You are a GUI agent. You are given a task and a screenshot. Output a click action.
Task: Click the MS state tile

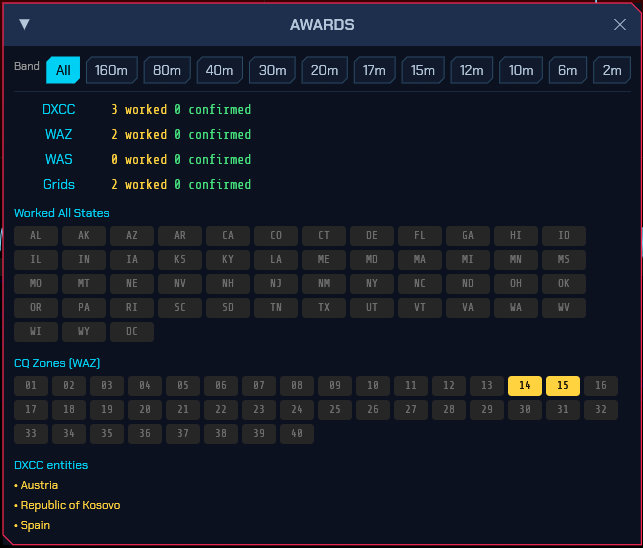(563, 259)
